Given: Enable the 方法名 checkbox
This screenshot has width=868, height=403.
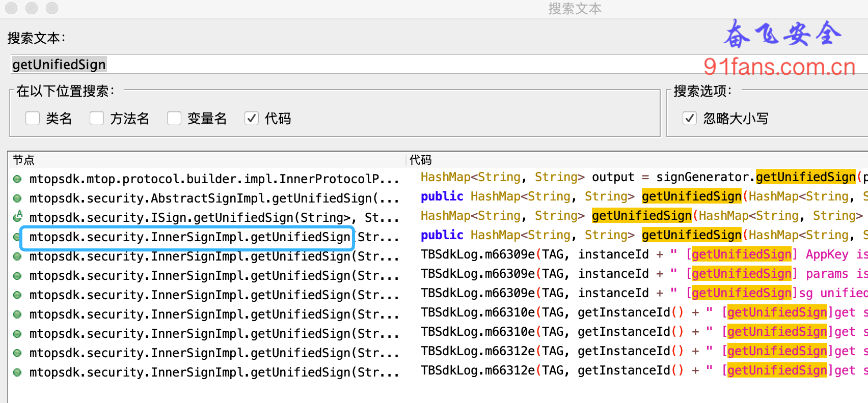Looking at the screenshot, I should [97, 118].
